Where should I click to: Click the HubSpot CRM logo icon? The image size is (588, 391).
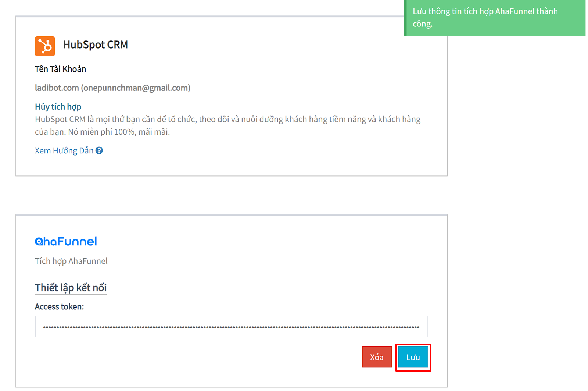point(45,46)
